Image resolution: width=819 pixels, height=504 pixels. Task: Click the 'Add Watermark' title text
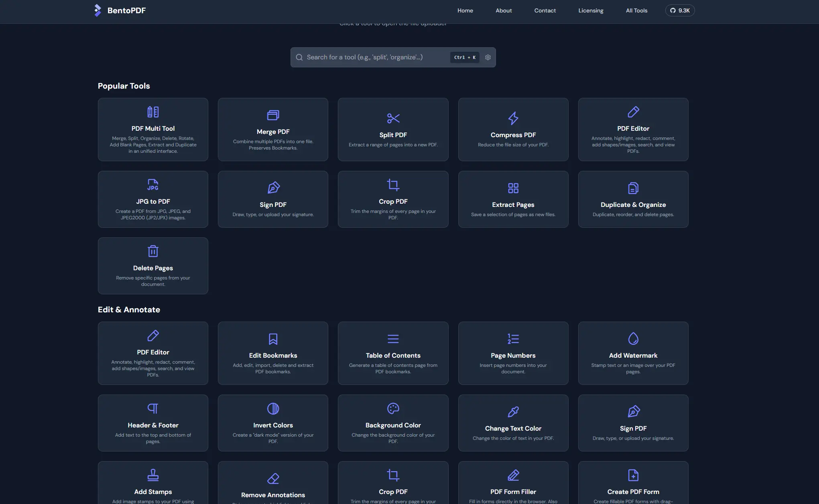click(x=633, y=356)
